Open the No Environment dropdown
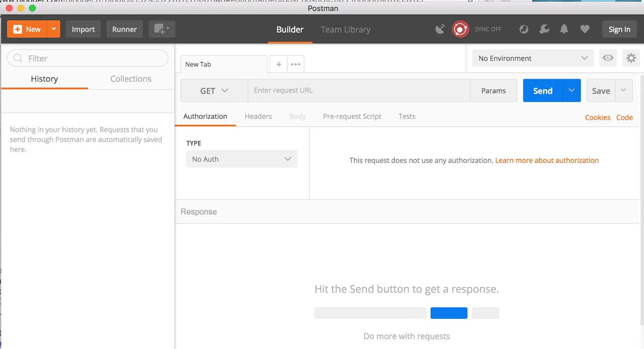This screenshot has height=349, width=644. click(533, 58)
